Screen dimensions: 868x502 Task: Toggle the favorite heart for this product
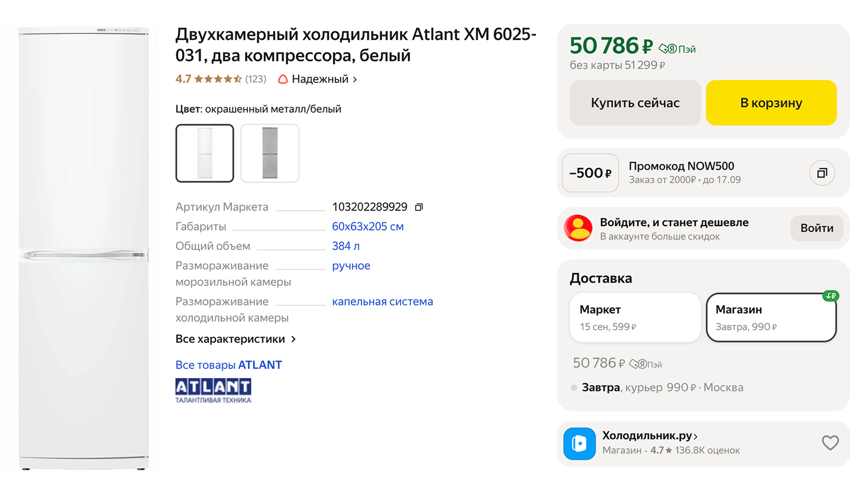[830, 443]
